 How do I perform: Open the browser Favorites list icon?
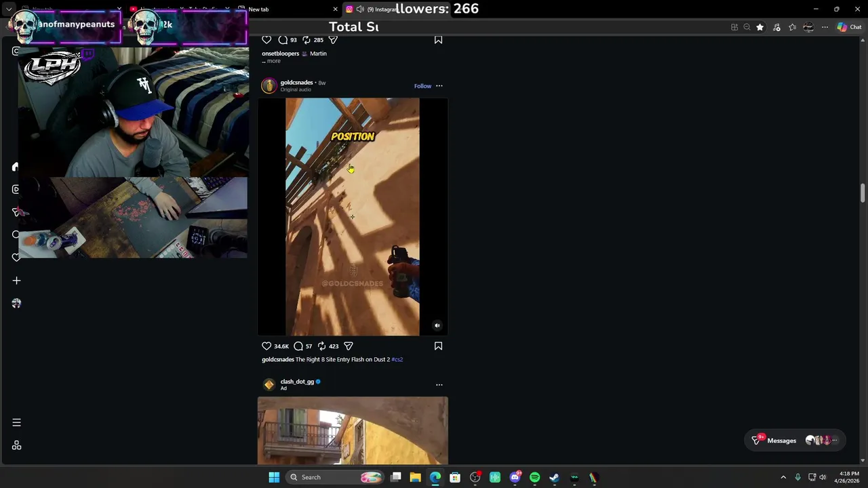(792, 27)
